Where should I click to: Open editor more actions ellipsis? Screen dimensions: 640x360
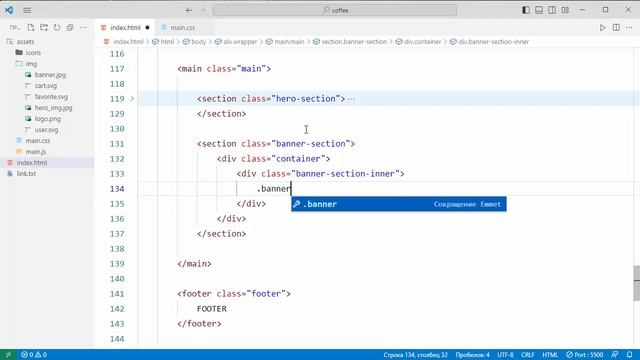tap(629, 27)
